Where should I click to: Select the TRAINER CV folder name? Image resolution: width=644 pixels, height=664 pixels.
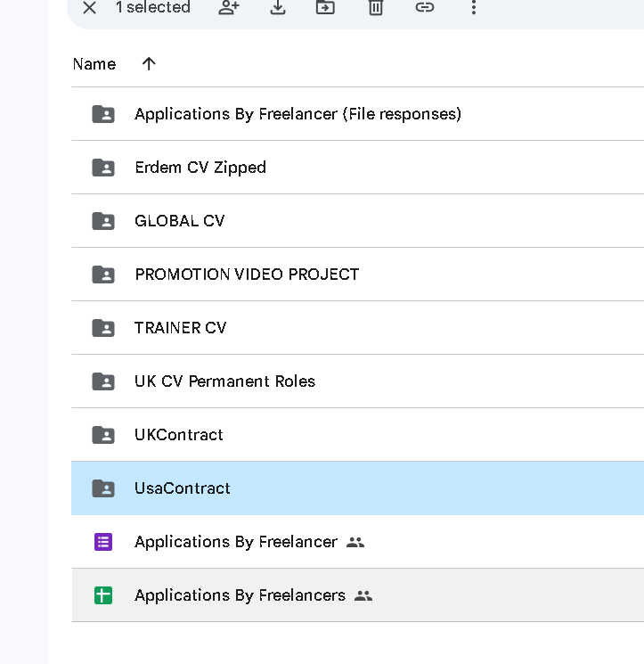point(181,328)
